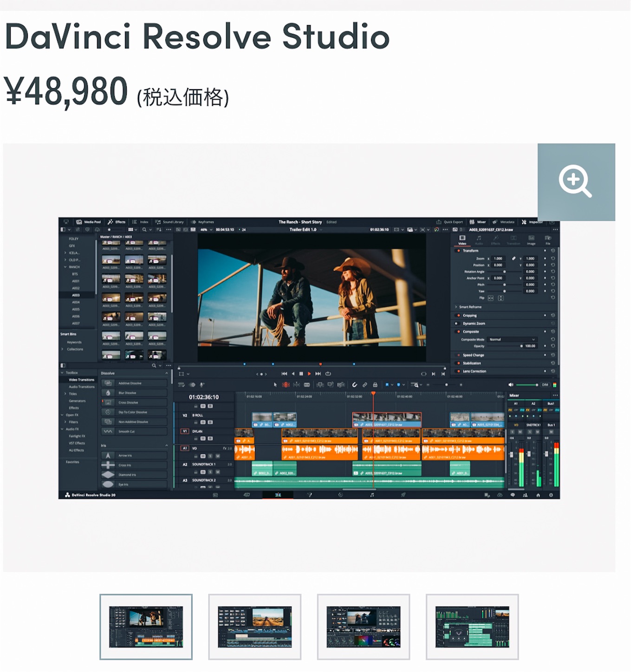Select the Audio tab in Inspector
Screen dimensions: 631x672
coord(479,240)
